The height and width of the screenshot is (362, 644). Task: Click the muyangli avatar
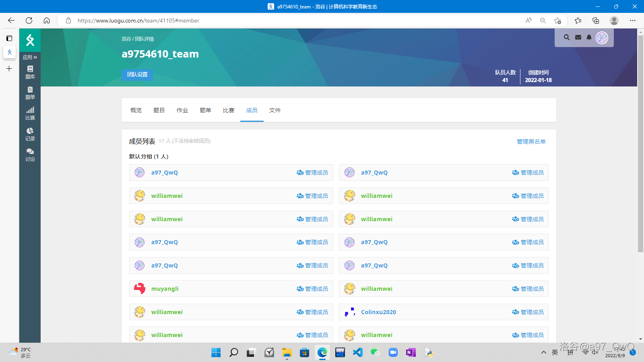pos(140,289)
